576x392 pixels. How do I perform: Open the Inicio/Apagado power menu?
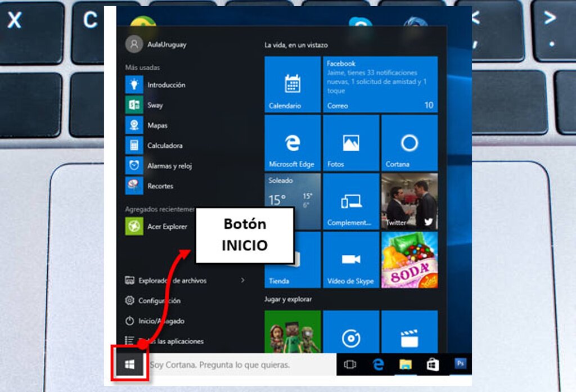click(x=154, y=321)
